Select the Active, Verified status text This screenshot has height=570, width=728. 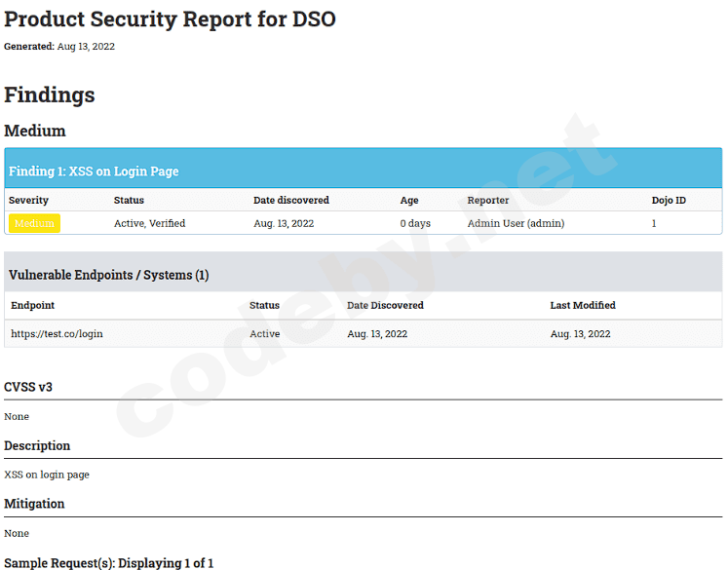(149, 223)
